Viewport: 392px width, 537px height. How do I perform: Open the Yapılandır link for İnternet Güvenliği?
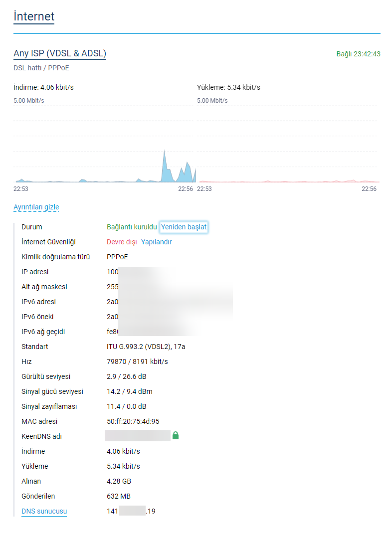[156, 242]
